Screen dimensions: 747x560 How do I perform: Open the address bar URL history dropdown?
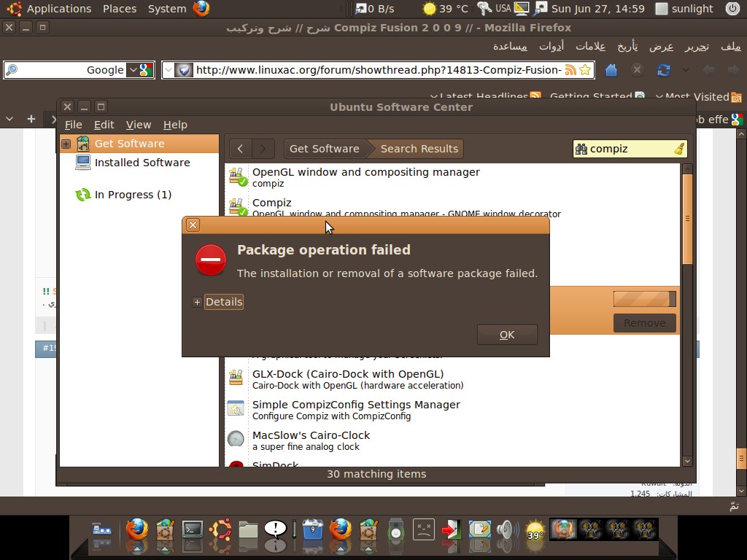(169, 70)
